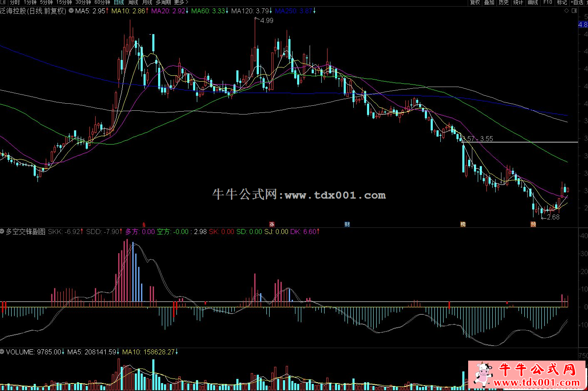Click the 多方: 0.00 value
Screen dimensions: 588x391
(x=140, y=232)
